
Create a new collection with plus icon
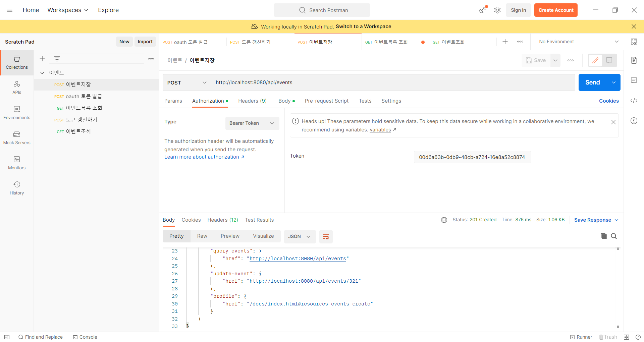42,59
